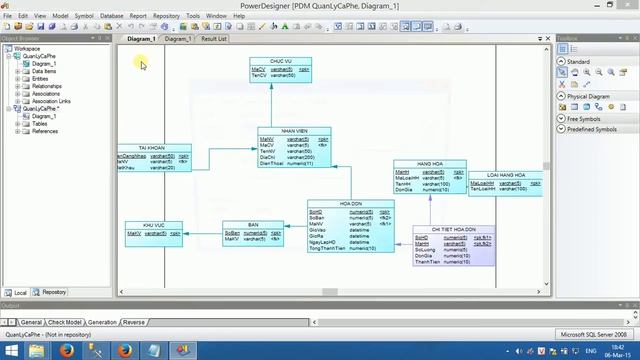The width and height of the screenshot is (640, 360).
Task: Click the Save All toolbar icon
Action: tap(52, 27)
